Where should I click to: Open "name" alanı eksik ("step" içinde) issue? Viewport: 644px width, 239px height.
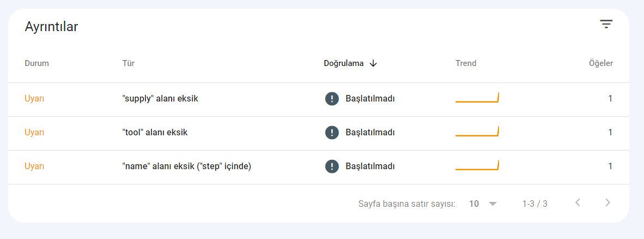[186, 166]
